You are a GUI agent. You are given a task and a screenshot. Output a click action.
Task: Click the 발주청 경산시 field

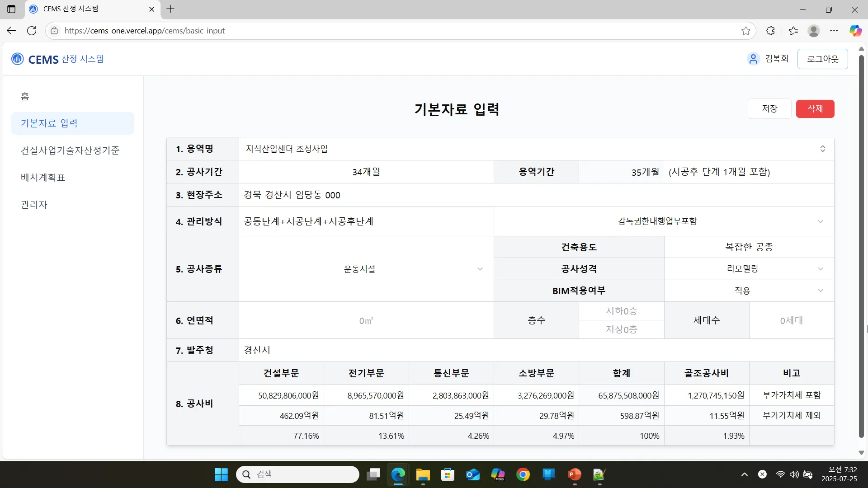coord(536,350)
